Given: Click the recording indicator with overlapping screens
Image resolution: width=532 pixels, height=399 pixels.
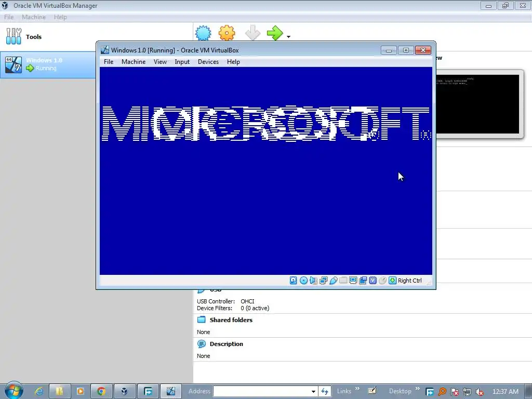Looking at the screenshot, I should point(363,280).
